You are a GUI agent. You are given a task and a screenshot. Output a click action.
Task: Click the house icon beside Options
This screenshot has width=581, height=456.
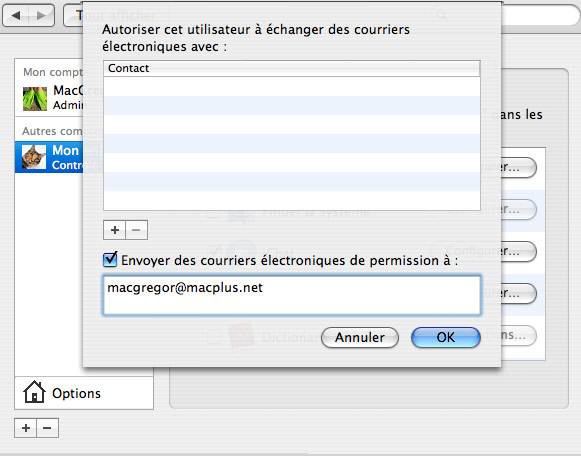click(x=34, y=392)
